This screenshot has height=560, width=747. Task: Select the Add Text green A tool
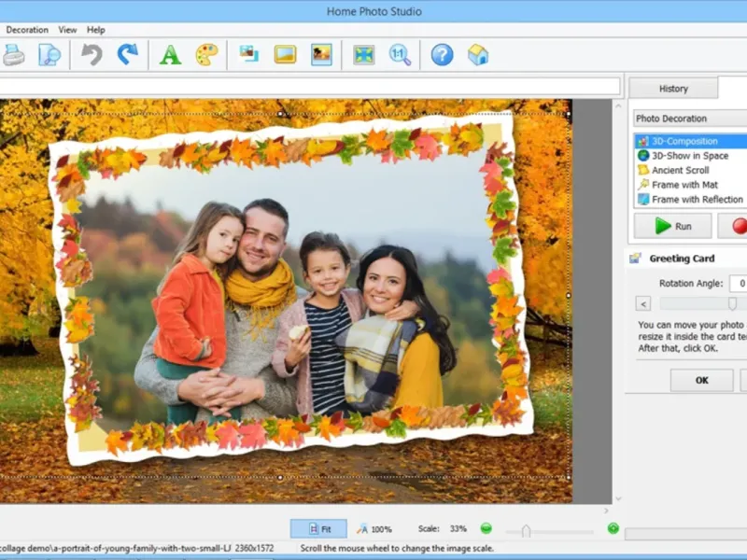[x=170, y=55]
